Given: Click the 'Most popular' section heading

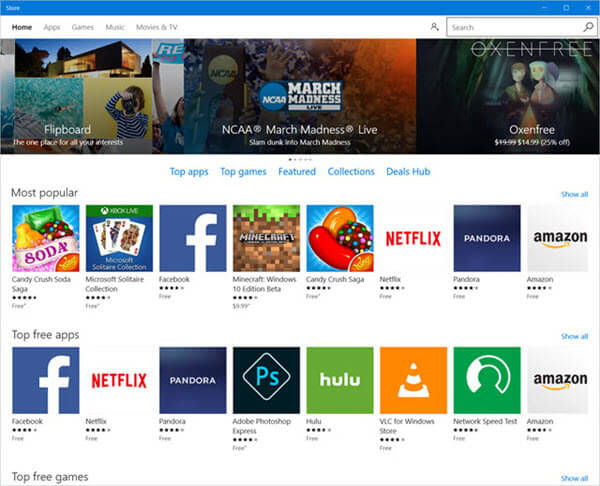Looking at the screenshot, I should (44, 193).
